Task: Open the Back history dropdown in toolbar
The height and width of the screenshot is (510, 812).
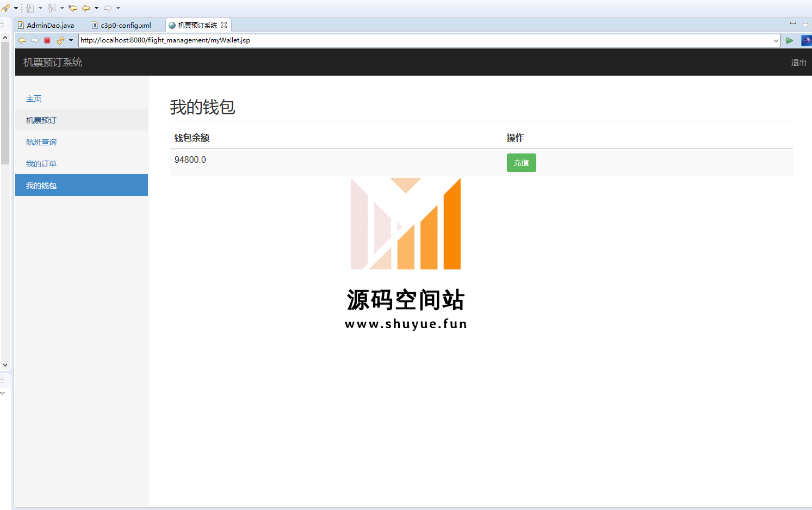Action: click(x=96, y=8)
